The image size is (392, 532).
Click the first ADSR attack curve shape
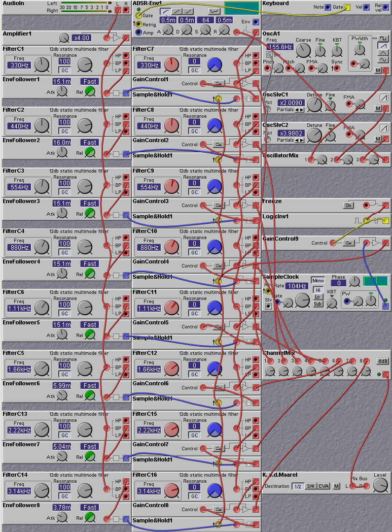[x=166, y=11]
